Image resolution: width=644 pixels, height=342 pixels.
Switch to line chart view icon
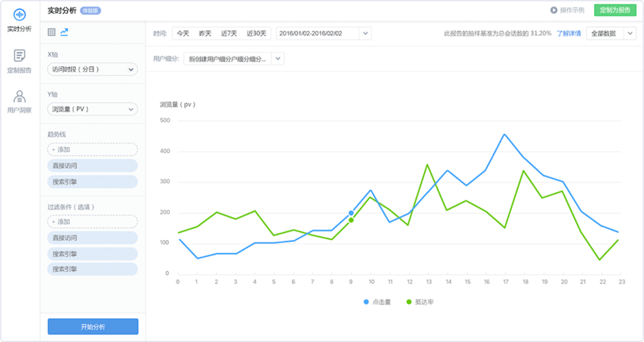click(64, 32)
